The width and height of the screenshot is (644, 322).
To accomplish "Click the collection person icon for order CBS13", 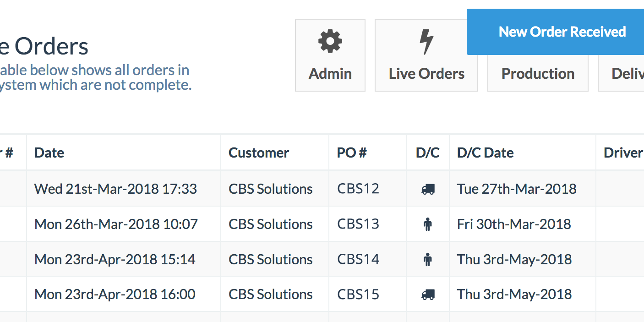I will 427,224.
